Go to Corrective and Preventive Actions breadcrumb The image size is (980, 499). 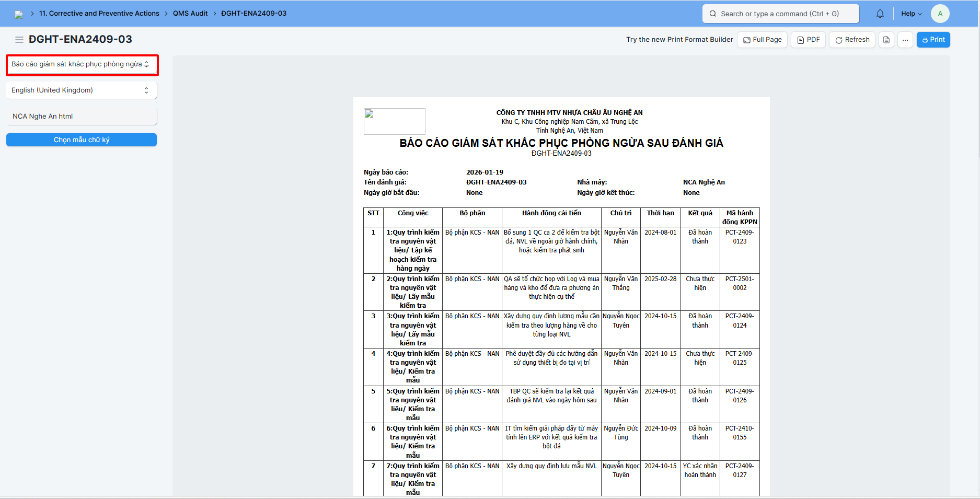(99, 14)
